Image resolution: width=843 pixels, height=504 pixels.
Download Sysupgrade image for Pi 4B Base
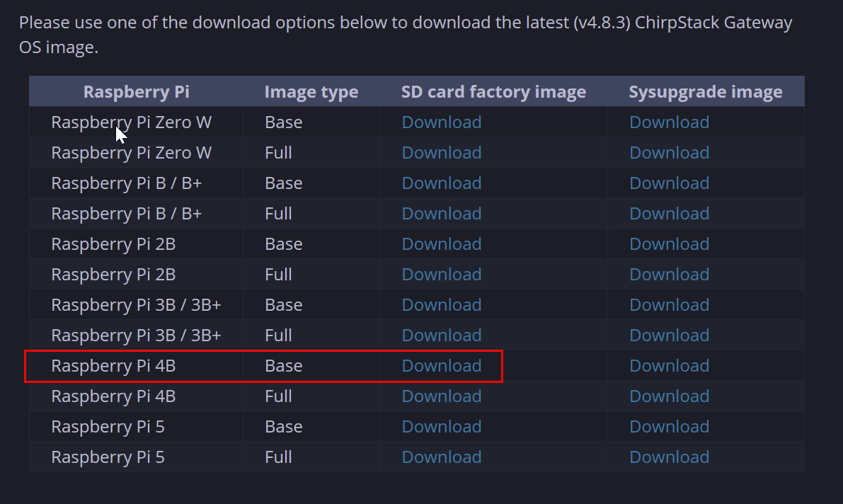point(669,366)
